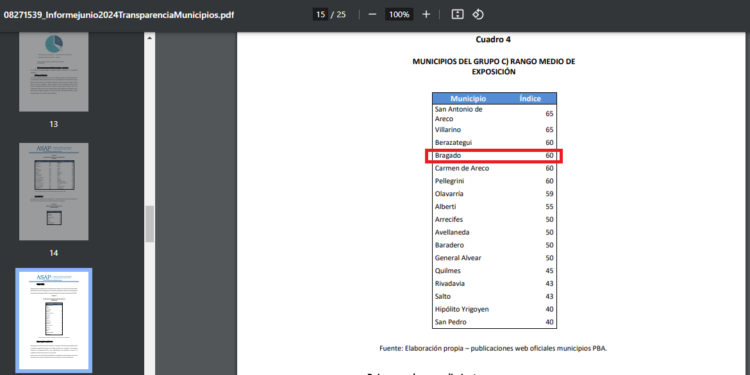Viewport: 750px width, 375px height.
Task: Click the 'San Pedro' table cell
Action: coord(450,322)
